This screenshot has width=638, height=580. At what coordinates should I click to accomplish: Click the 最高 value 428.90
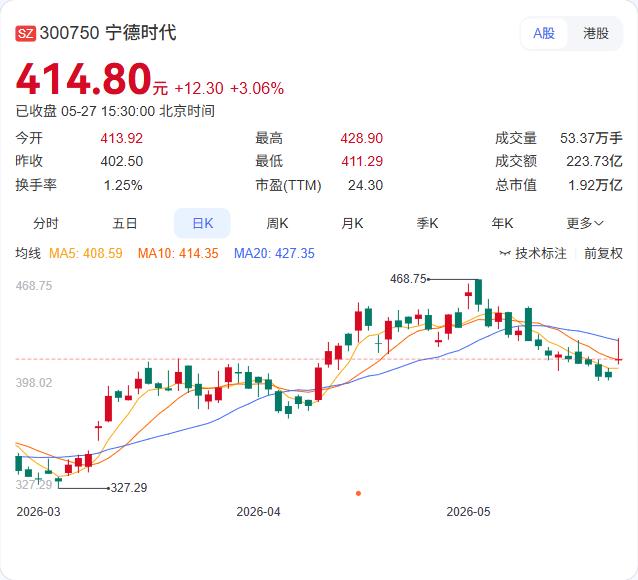(x=362, y=138)
